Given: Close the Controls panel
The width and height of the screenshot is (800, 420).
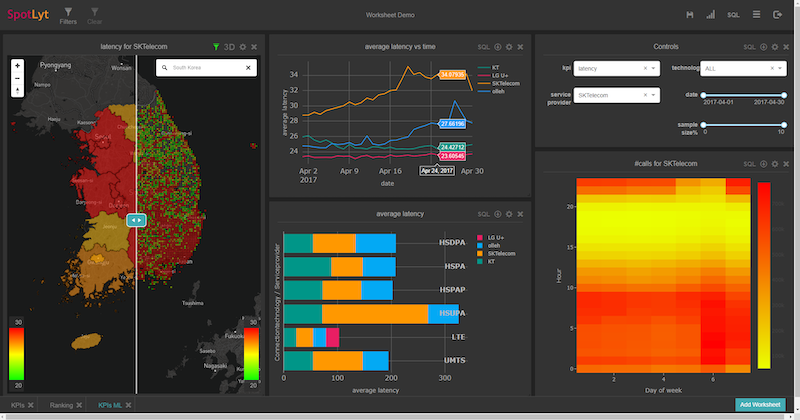Looking at the screenshot, I should pyautogui.click(x=786, y=47).
